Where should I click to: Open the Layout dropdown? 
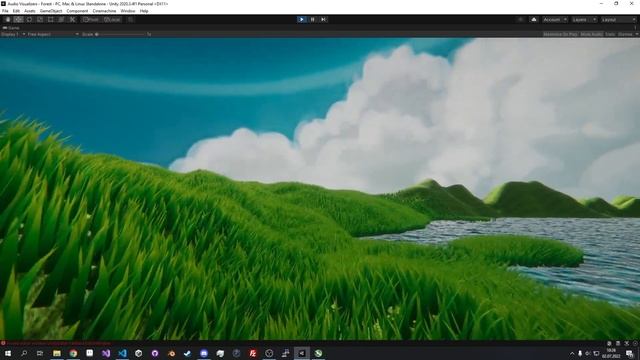618,19
